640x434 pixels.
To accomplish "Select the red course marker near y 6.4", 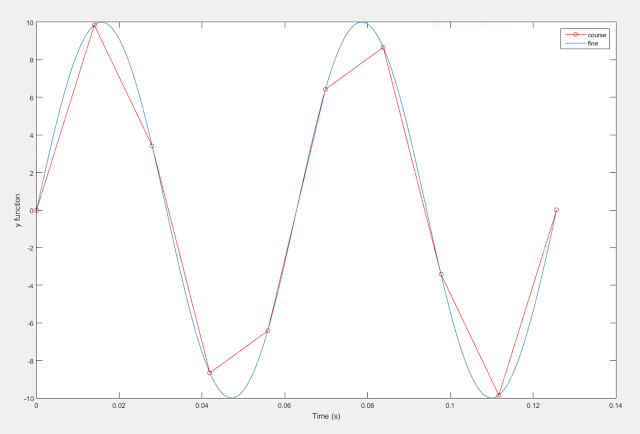I will click(x=325, y=89).
